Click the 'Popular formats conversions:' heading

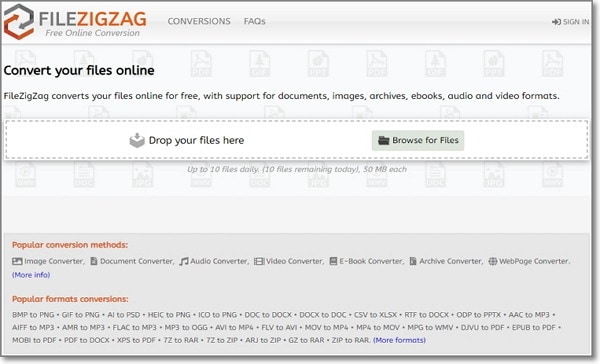(70, 299)
